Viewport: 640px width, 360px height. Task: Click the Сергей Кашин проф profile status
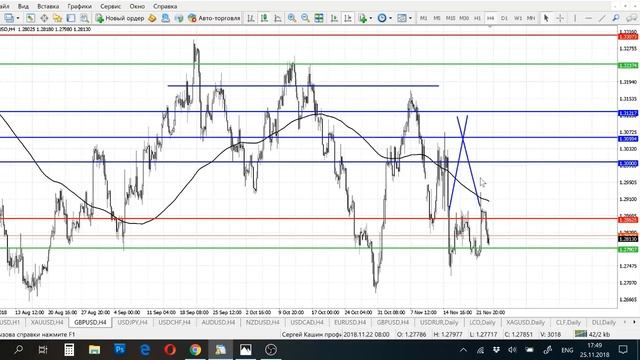tap(311, 334)
